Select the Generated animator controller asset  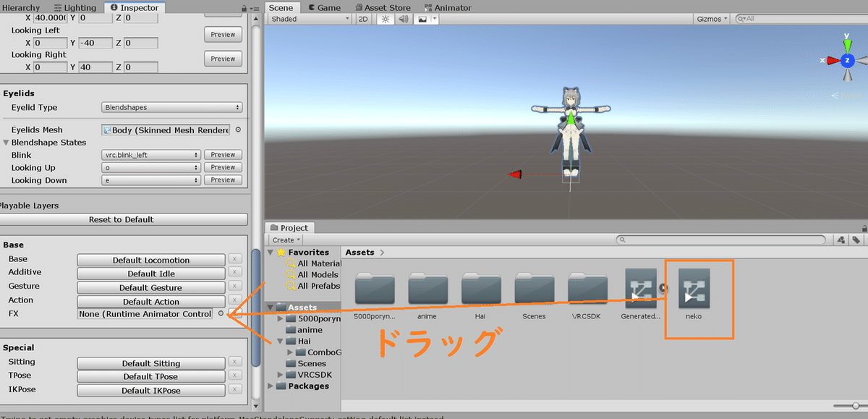(641, 289)
